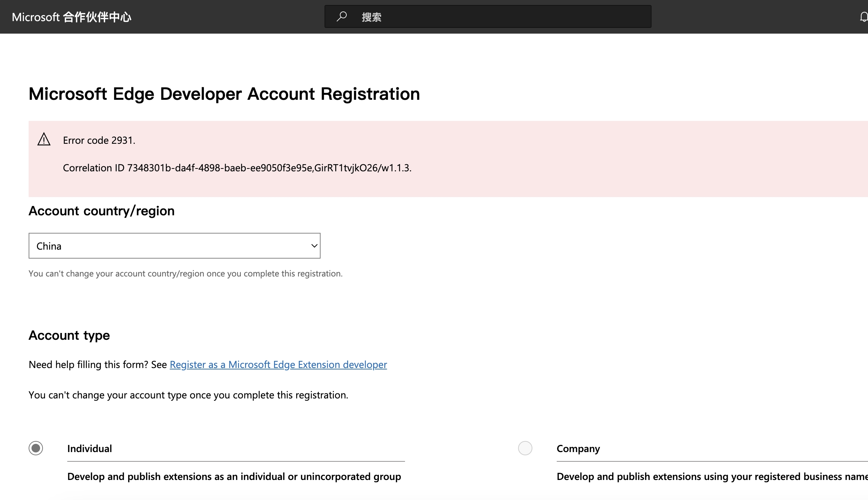This screenshot has width=868, height=500.
Task: Open notifications bell icon
Action: coord(864,17)
